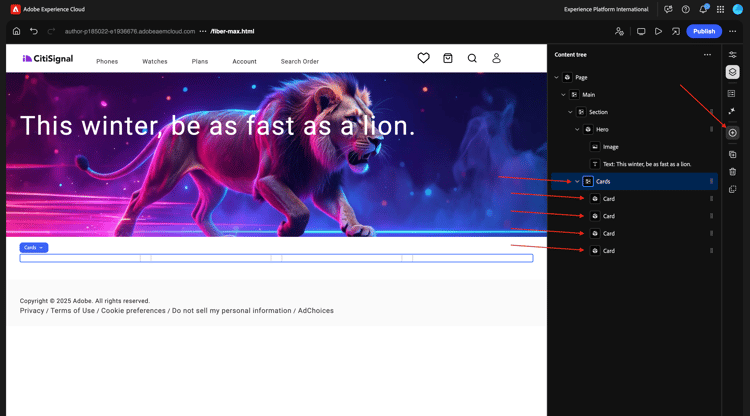Open the help question mark icon
Image resolution: width=750 pixels, height=416 pixels.
pos(685,9)
